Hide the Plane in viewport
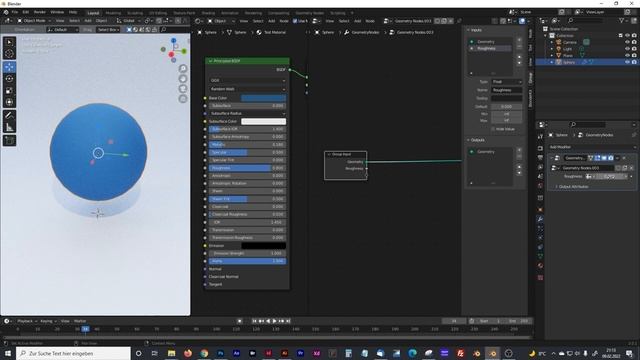 (627, 56)
